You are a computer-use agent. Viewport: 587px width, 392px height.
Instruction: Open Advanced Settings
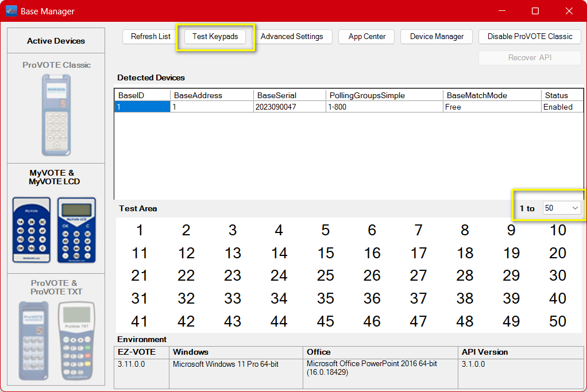point(292,37)
